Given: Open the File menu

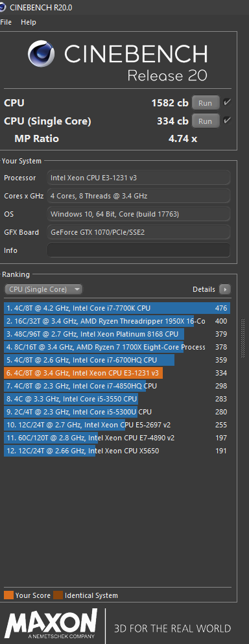Looking at the screenshot, I should (x=6, y=22).
